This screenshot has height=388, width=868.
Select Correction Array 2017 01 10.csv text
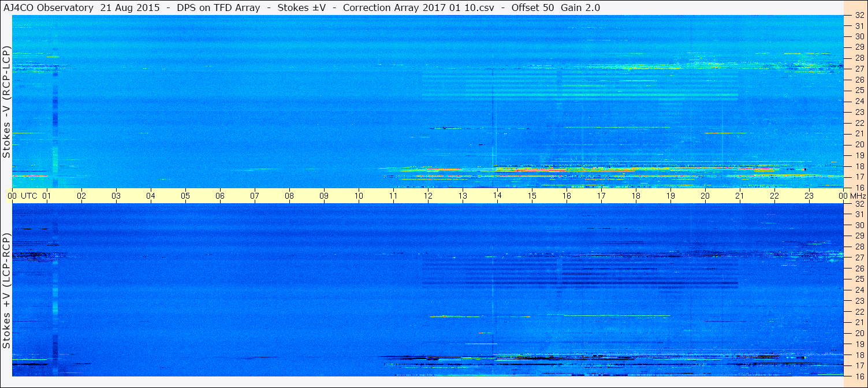[x=419, y=8]
